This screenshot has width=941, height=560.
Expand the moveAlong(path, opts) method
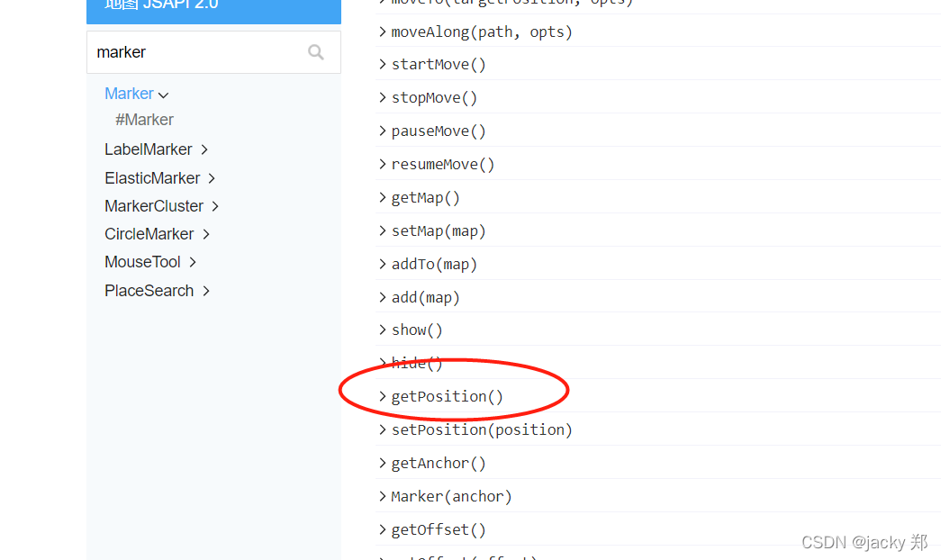pos(482,32)
